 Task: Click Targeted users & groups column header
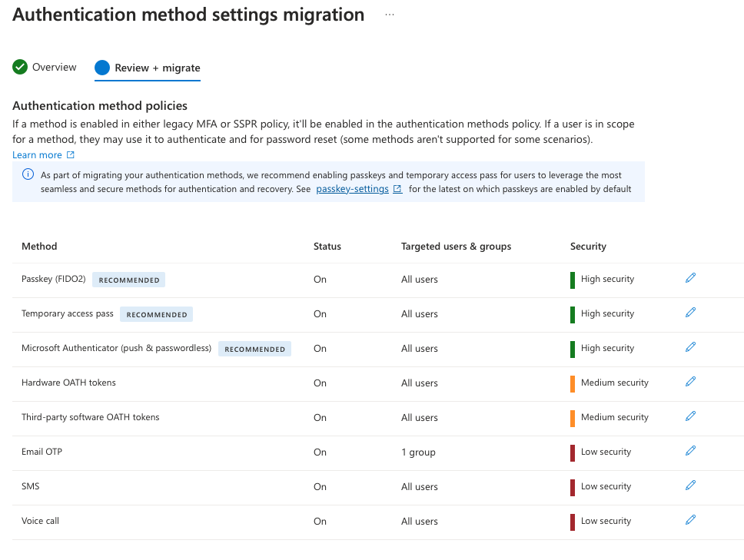456,246
